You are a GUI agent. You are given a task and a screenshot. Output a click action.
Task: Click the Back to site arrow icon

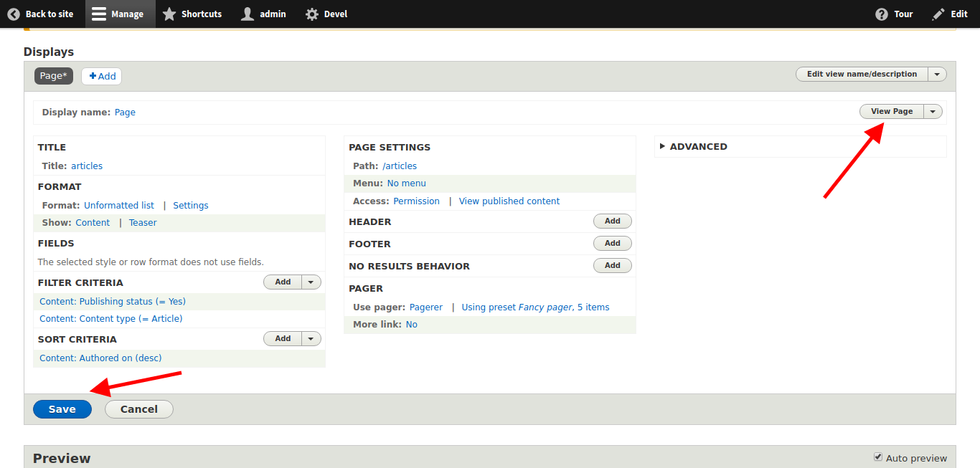coord(13,14)
